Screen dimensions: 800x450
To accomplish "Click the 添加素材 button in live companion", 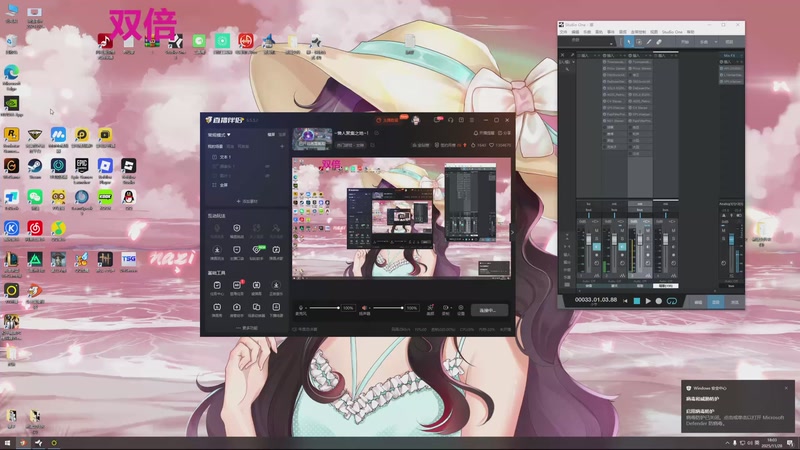I will (x=247, y=202).
